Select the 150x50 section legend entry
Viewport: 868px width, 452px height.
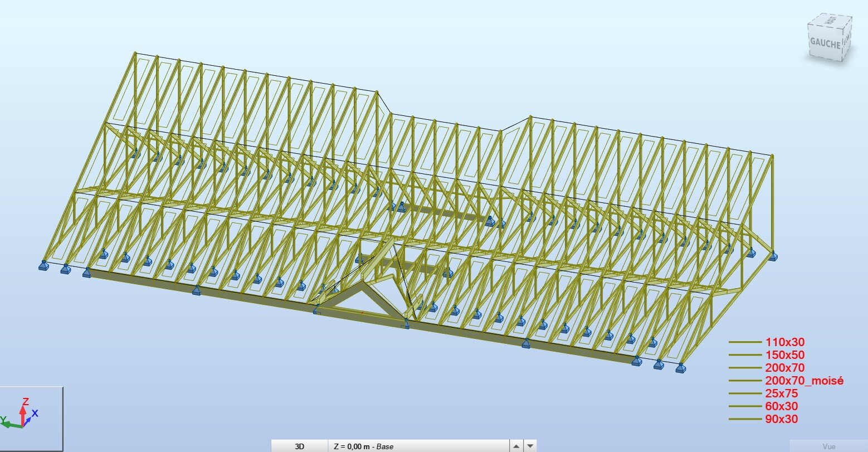(x=785, y=355)
